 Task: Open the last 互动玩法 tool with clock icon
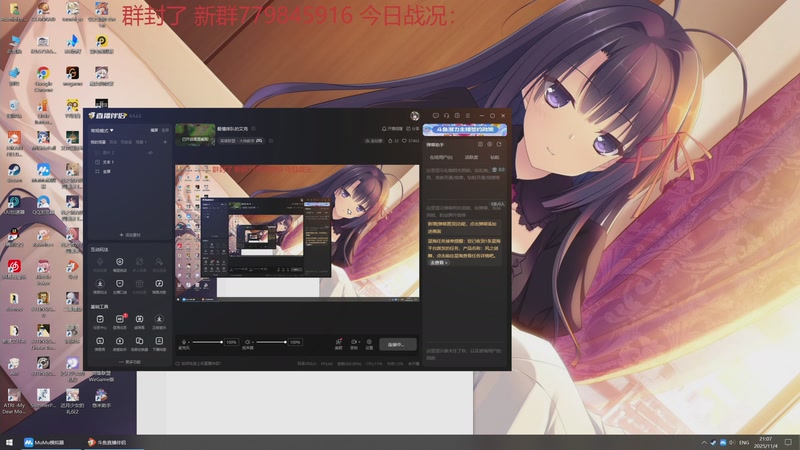[x=159, y=286]
